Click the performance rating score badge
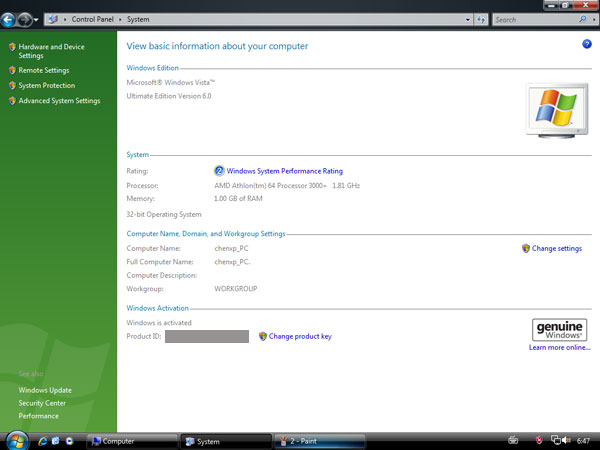This screenshot has height=450, width=600. [219, 171]
